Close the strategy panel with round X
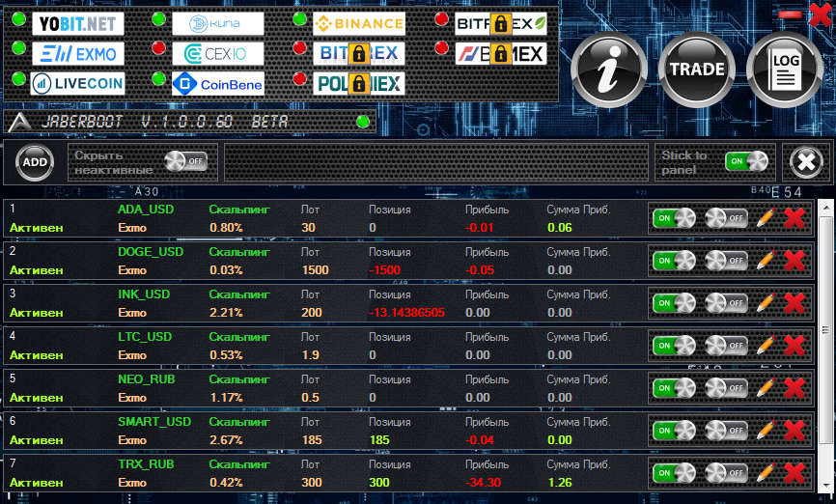 806,161
